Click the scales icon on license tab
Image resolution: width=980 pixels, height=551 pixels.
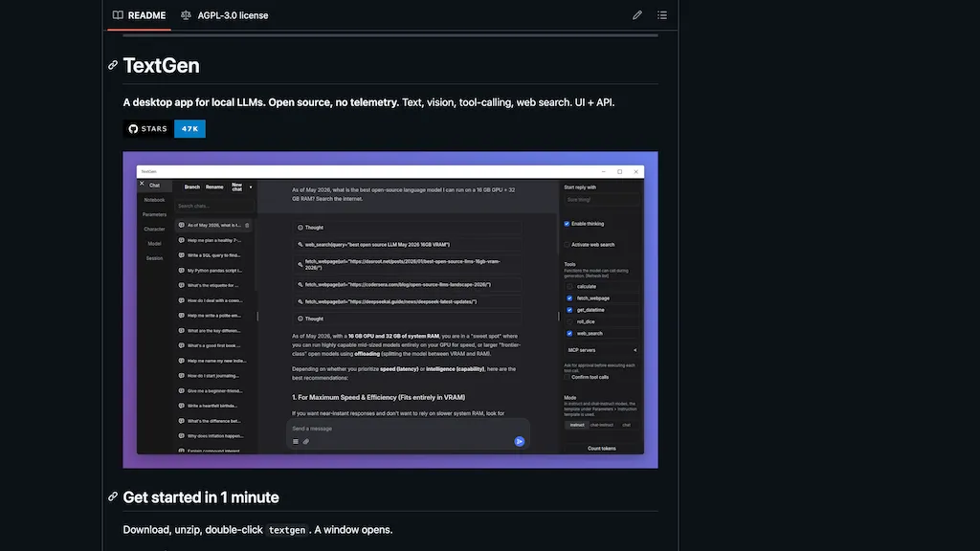[186, 15]
